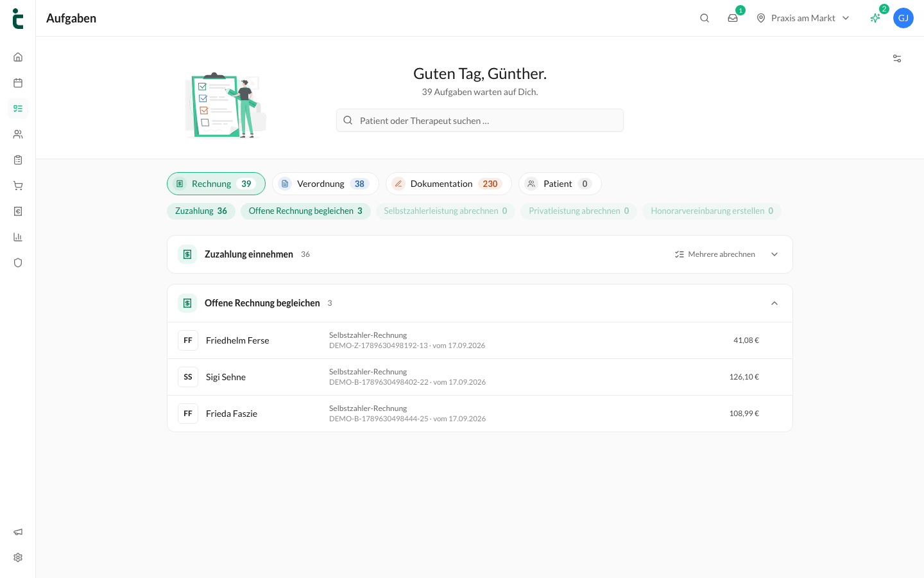Collapse the Offene Rechnung begleichen section
This screenshot has width=924, height=578.
(x=774, y=303)
